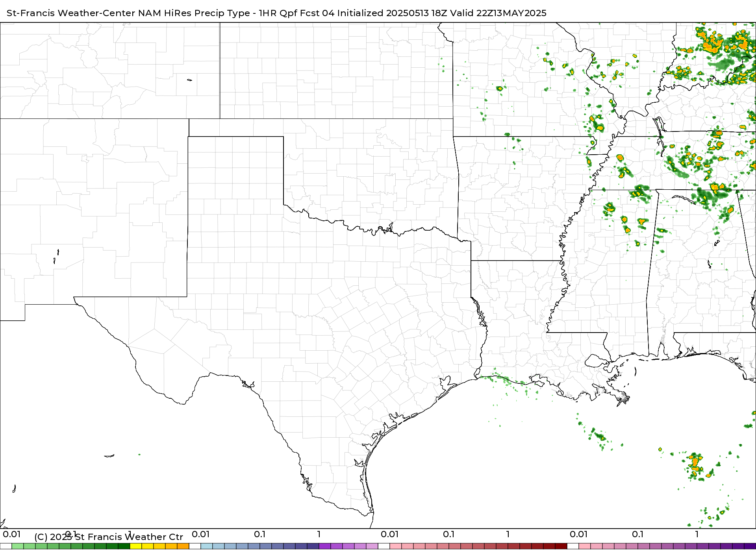Pick the orange swatch ending the yellow range
Screen dimensions: 756x551
click(183, 546)
